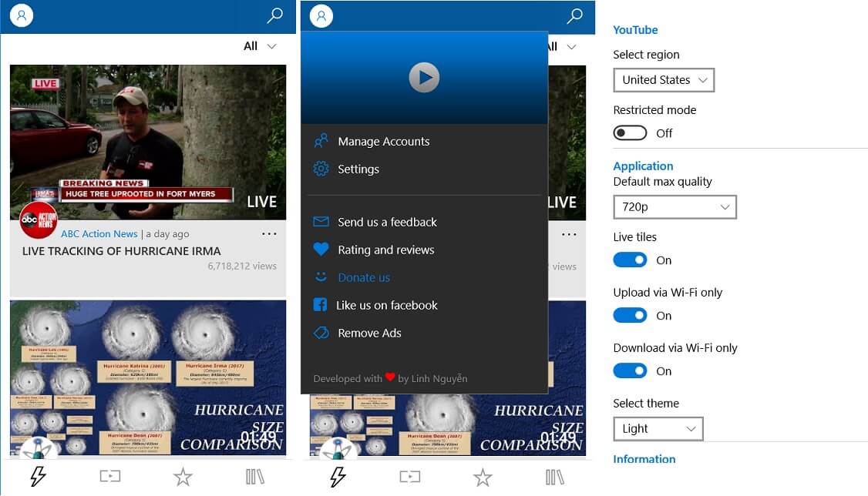868x496 pixels.
Task: Select the lightning bolt trending tab on middle screen
Action: click(338, 477)
